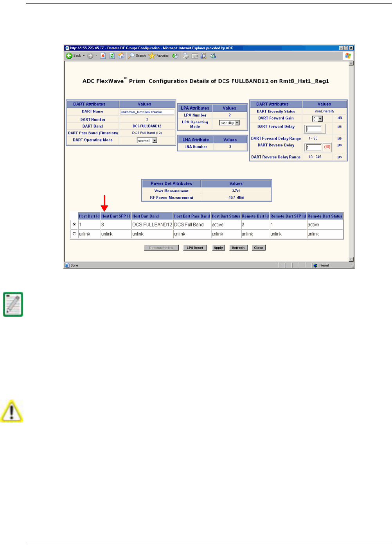Screen dimensions: 392x545
Task: Click the nonDiversity status value
Action: 325,111
